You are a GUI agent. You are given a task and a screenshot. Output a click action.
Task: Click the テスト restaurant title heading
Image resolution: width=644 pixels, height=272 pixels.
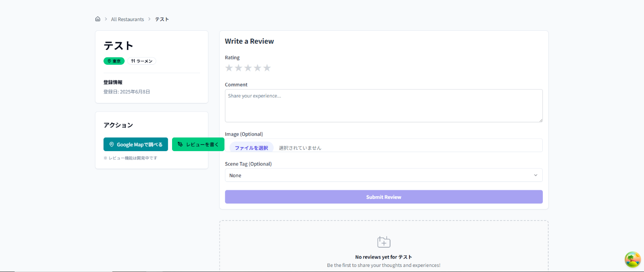pos(119,45)
